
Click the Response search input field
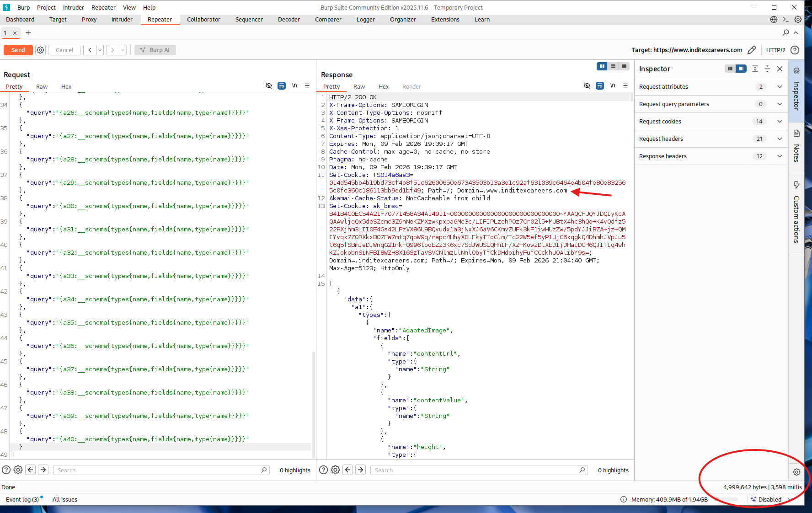(x=475, y=470)
